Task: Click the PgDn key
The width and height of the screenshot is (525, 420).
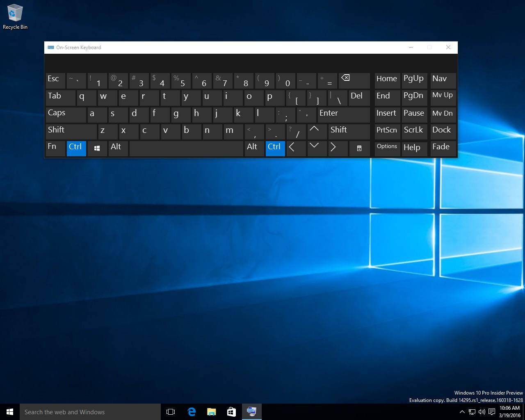Action: click(x=414, y=98)
